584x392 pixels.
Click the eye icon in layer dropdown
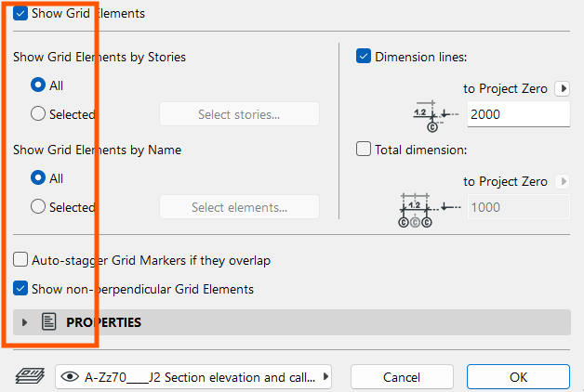click(x=70, y=377)
